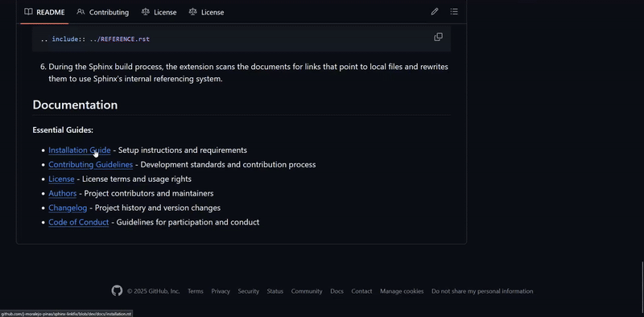Click the GitHub logo in footer

click(x=117, y=291)
